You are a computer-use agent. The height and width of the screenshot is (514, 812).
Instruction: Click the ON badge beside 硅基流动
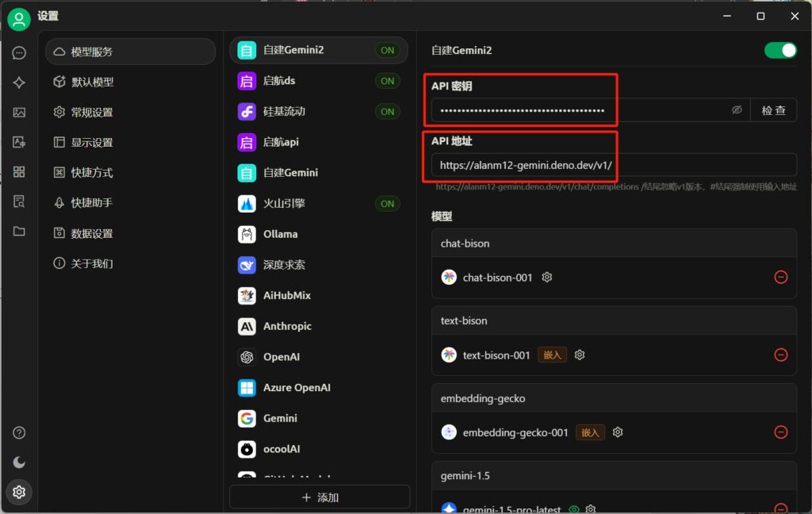click(387, 111)
